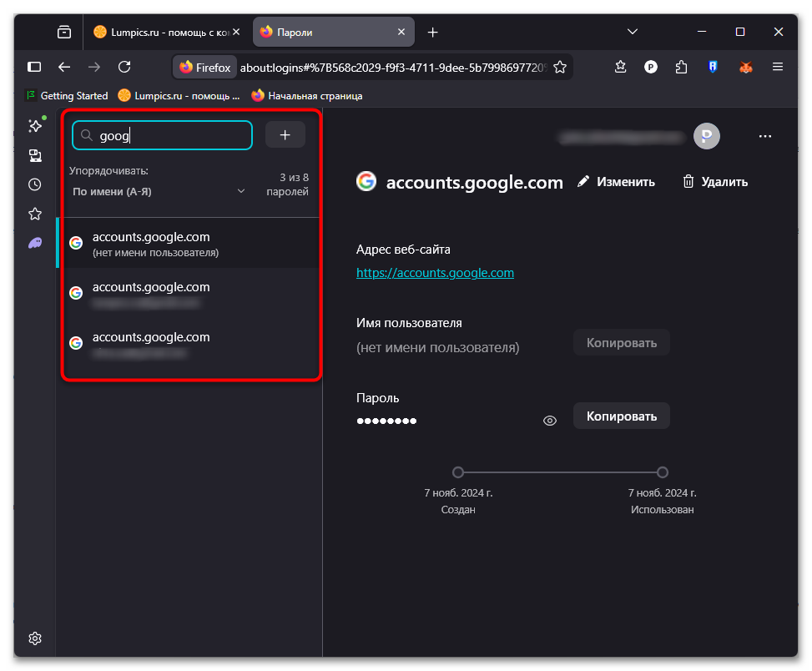Open the AI sparkle sidebar icon
The height and width of the screenshot is (671, 812).
coord(35,125)
